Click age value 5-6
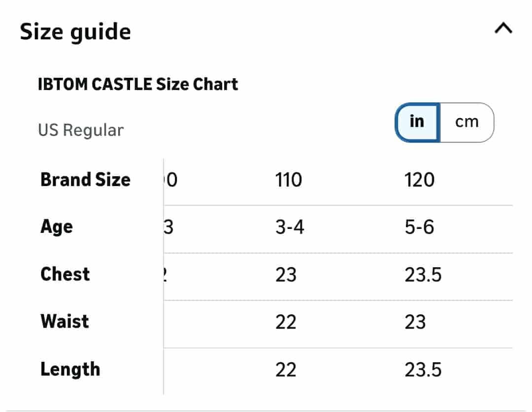 419,227
